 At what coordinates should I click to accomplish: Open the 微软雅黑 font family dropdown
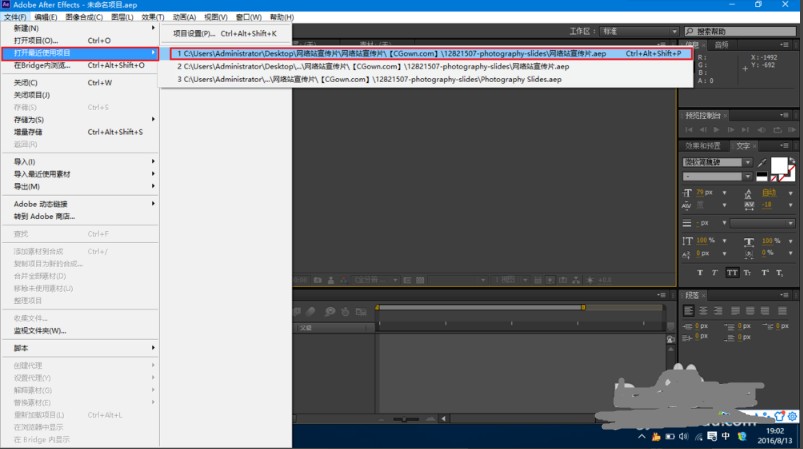(x=716, y=162)
